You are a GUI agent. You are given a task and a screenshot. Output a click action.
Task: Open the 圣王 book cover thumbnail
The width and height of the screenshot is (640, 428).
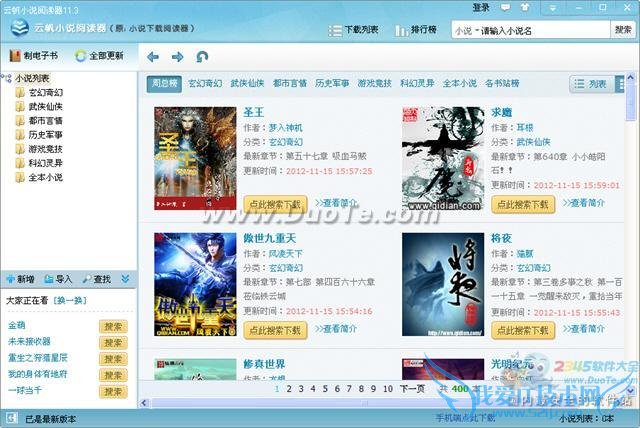click(195, 158)
